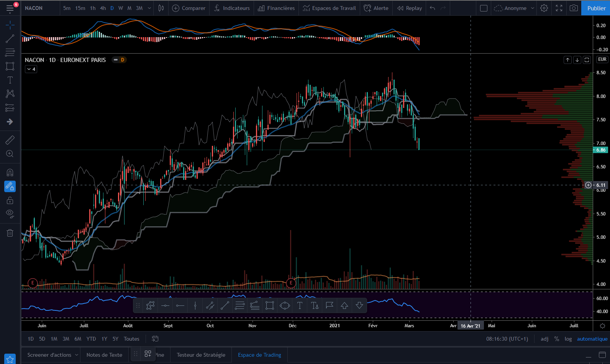The width and height of the screenshot is (610, 364).
Task: Open the go-to-date calendar icon
Action: (155, 339)
